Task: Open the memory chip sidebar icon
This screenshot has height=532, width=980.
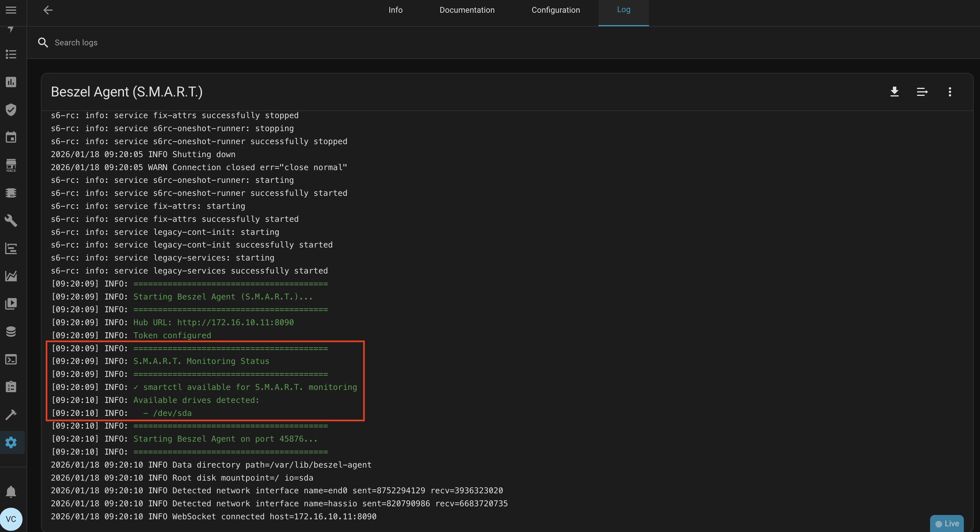Action: click(x=11, y=193)
